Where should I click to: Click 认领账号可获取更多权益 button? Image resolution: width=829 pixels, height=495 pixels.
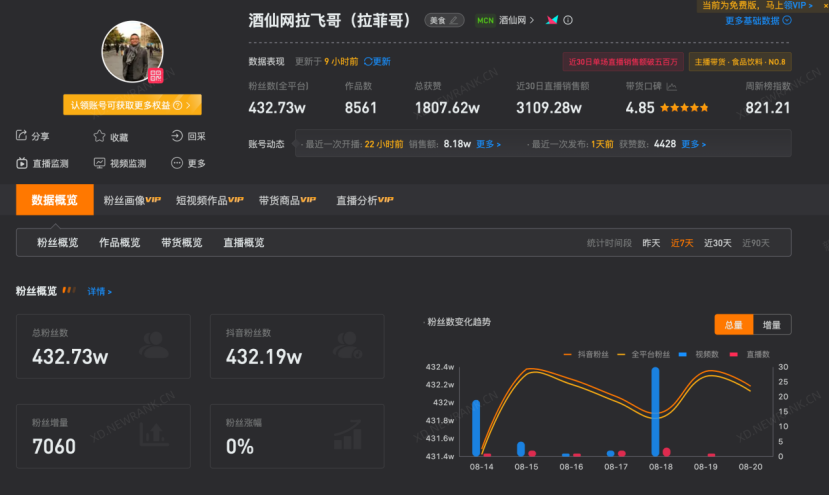[x=132, y=105]
